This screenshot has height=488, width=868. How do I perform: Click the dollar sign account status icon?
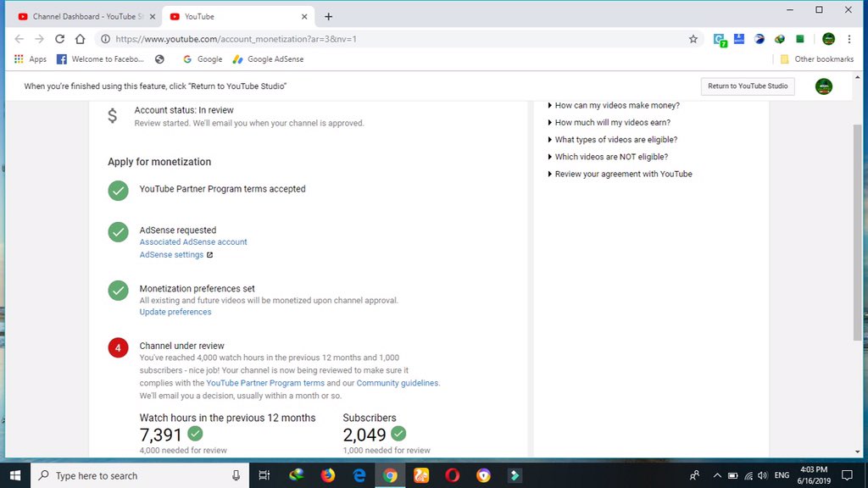click(x=113, y=115)
